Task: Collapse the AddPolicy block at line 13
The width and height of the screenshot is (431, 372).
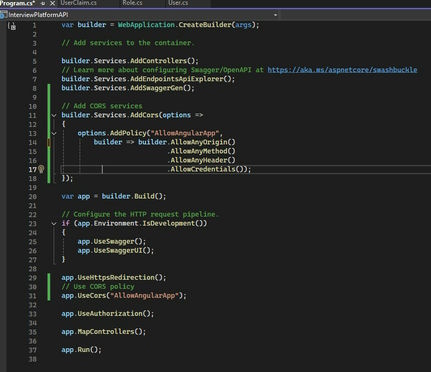Action: tap(54, 133)
